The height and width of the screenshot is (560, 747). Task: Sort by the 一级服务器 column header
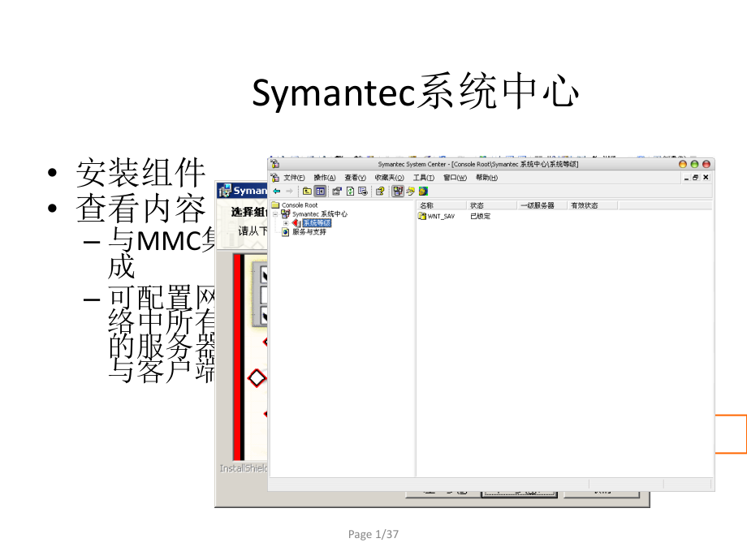(542, 205)
